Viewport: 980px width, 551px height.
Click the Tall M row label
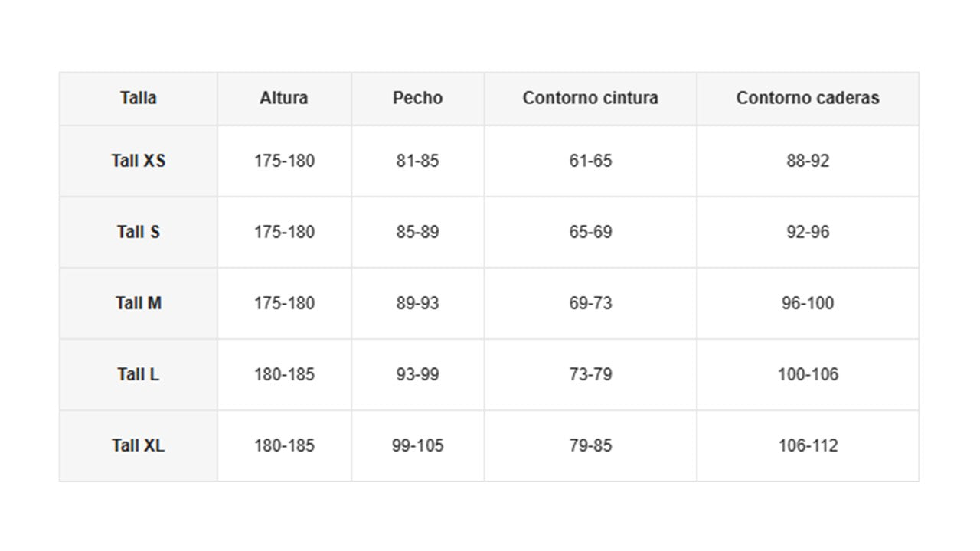click(139, 303)
